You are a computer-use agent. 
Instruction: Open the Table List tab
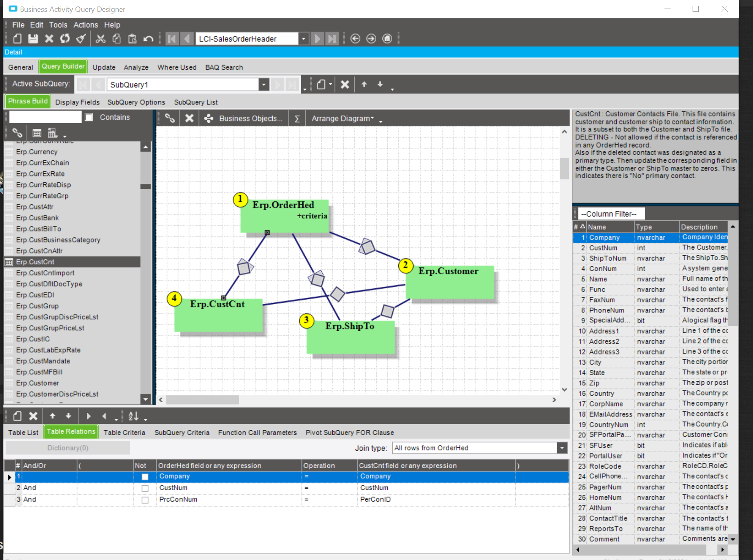[23, 433]
